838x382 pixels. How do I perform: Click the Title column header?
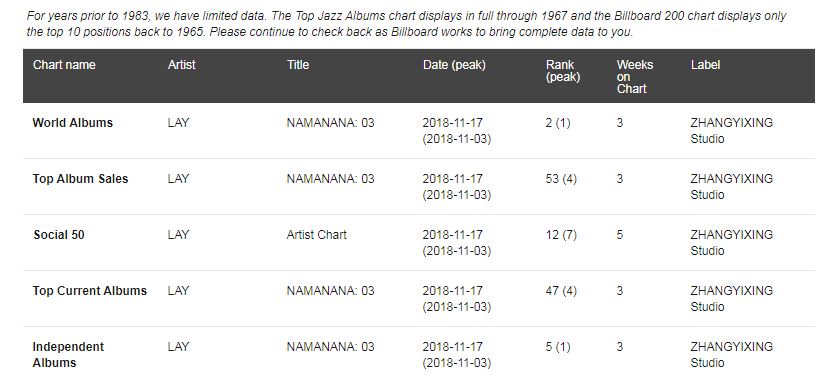(298, 65)
